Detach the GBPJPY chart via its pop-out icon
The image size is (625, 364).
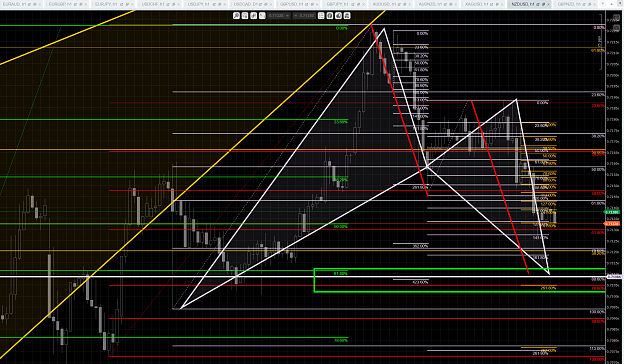pos(353,4)
